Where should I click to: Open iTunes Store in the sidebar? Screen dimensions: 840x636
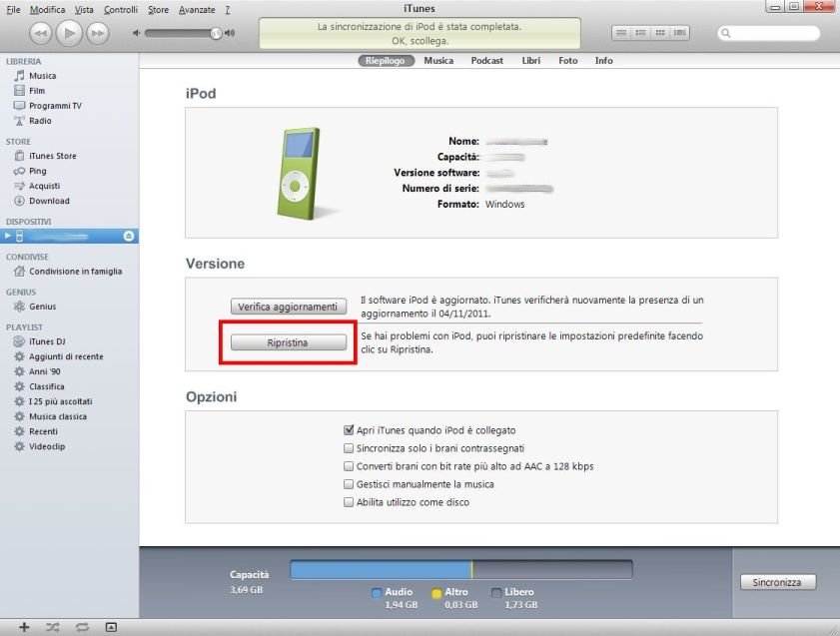(53, 156)
